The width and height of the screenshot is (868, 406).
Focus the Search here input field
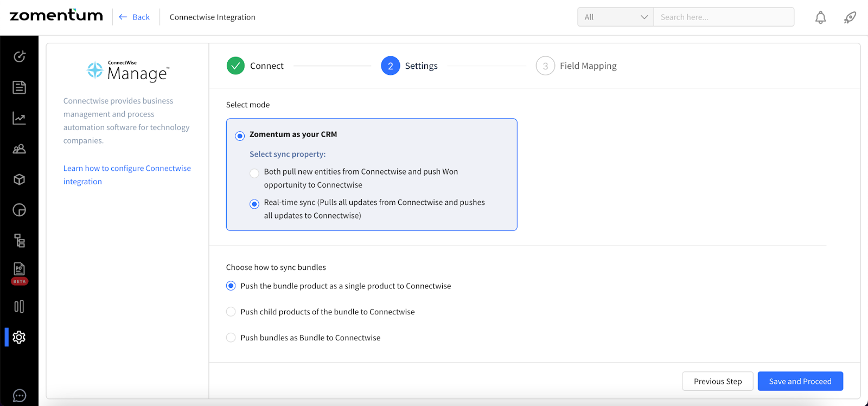click(724, 17)
